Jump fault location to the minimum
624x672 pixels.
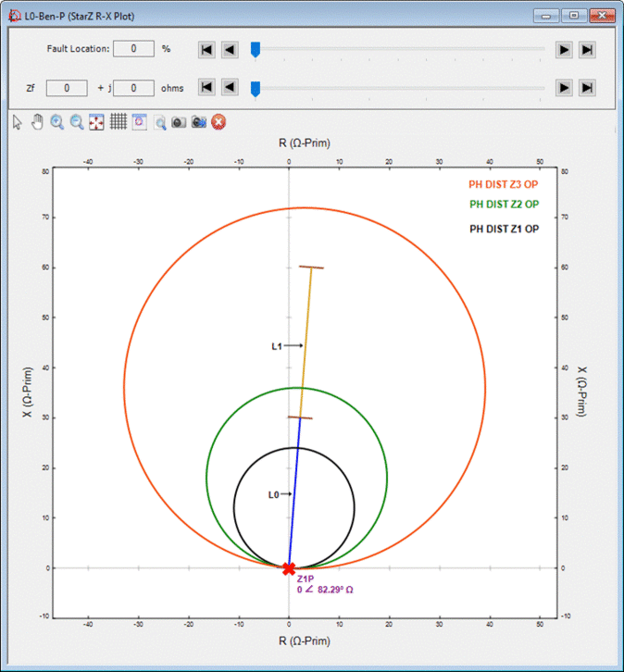click(207, 49)
